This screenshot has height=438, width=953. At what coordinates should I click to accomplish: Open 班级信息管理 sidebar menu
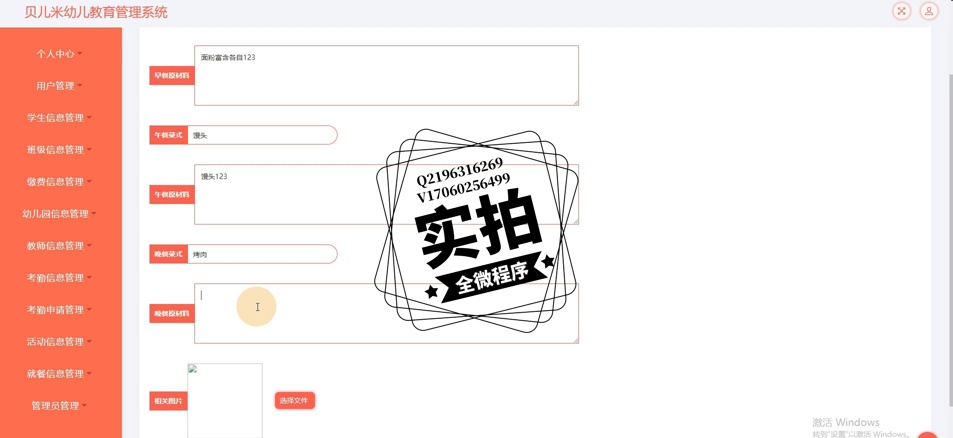(x=59, y=149)
